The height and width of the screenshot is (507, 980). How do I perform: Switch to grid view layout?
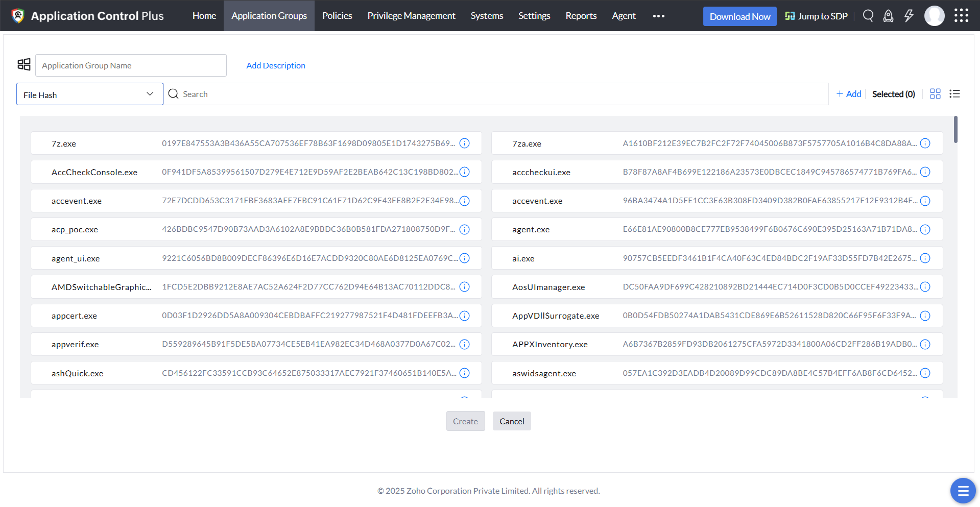click(x=935, y=94)
